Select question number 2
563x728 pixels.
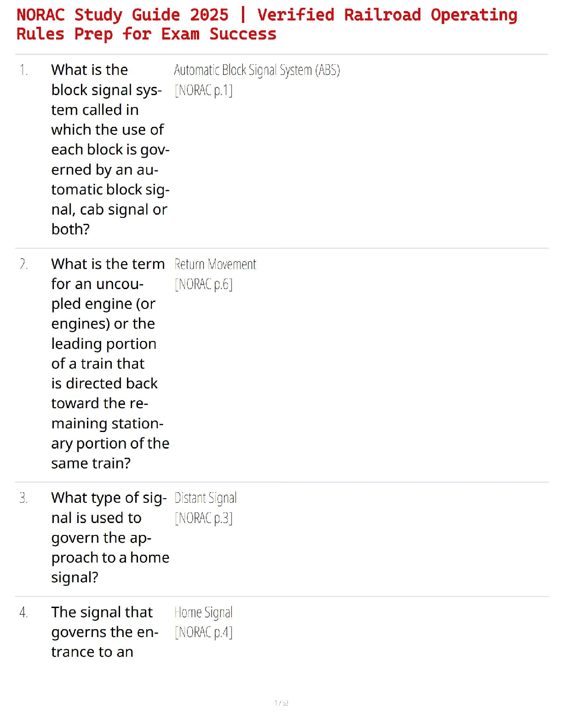point(23,264)
